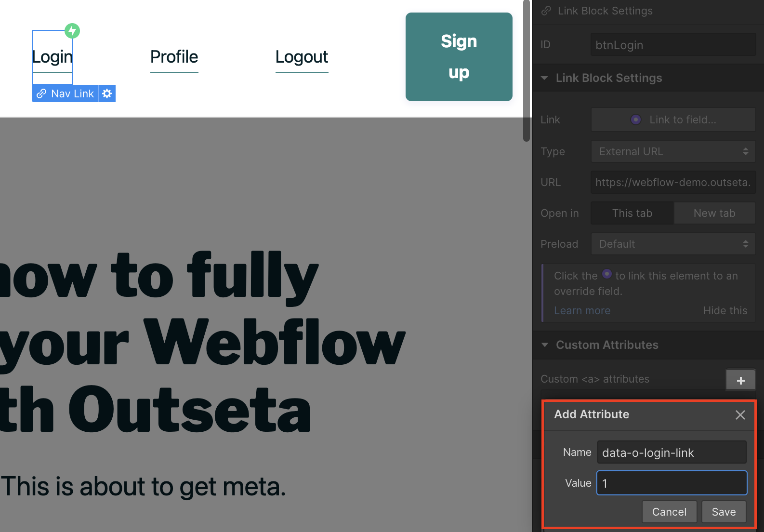
Task: Open the Preload dropdown set to Default
Action: pyautogui.click(x=672, y=244)
